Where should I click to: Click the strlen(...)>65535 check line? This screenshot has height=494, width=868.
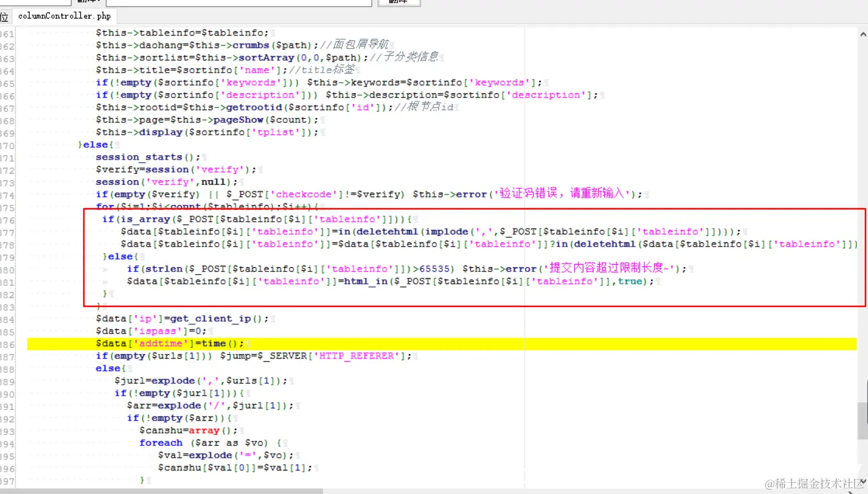[x=407, y=269]
